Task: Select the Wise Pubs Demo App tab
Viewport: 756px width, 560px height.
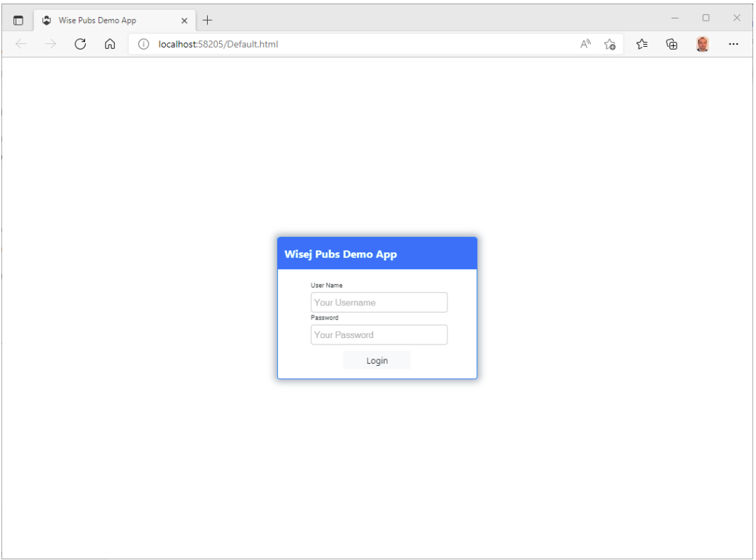Action: [115, 21]
